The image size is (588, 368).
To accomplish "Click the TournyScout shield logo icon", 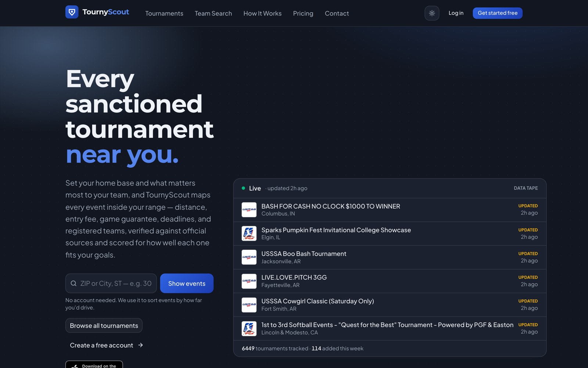I will 72,12.
